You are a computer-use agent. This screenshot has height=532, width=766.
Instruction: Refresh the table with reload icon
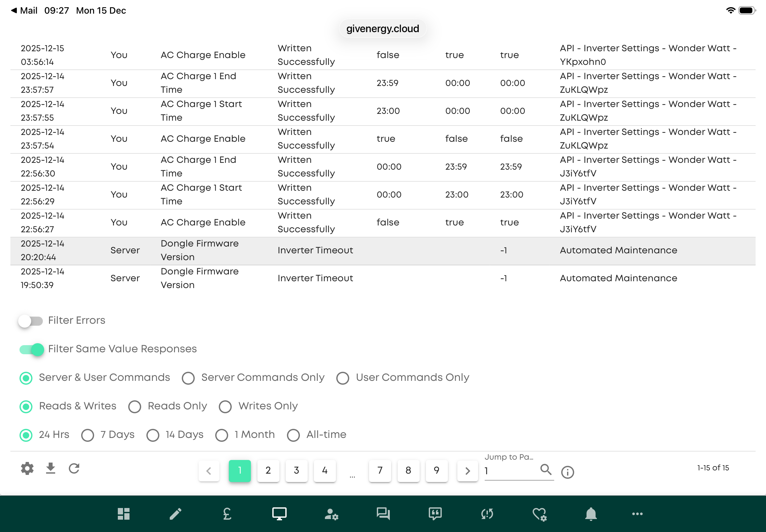pyautogui.click(x=74, y=468)
